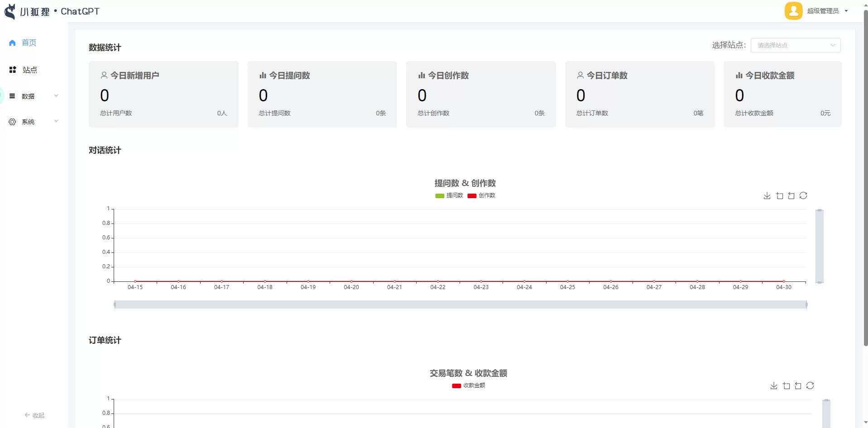The image size is (868, 428).
Task: Open the 超级管理员 account menu
Action: tap(827, 11)
